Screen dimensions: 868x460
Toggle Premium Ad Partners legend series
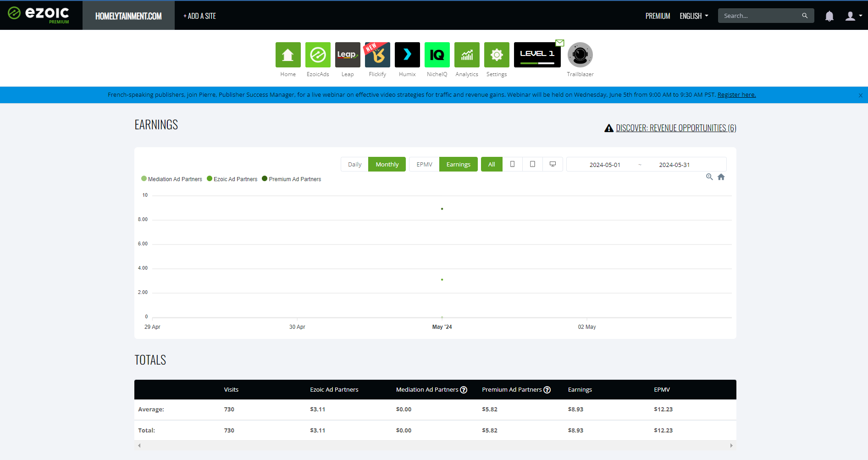pyautogui.click(x=292, y=179)
